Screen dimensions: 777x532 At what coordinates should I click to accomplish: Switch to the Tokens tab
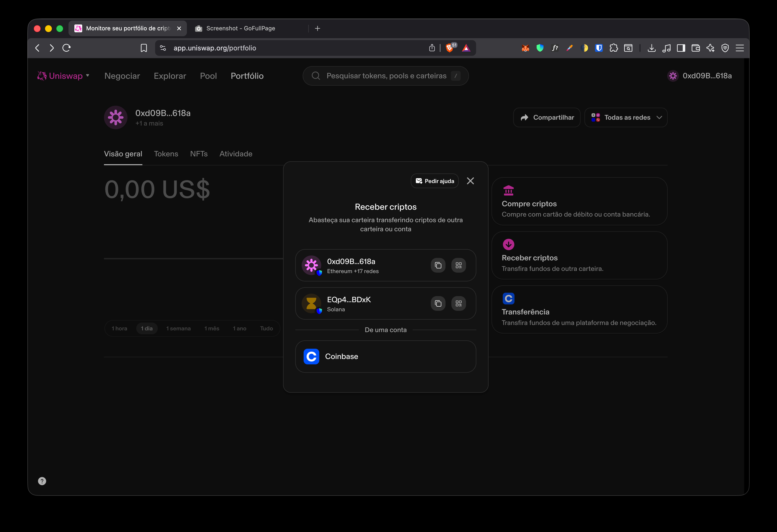coord(166,154)
